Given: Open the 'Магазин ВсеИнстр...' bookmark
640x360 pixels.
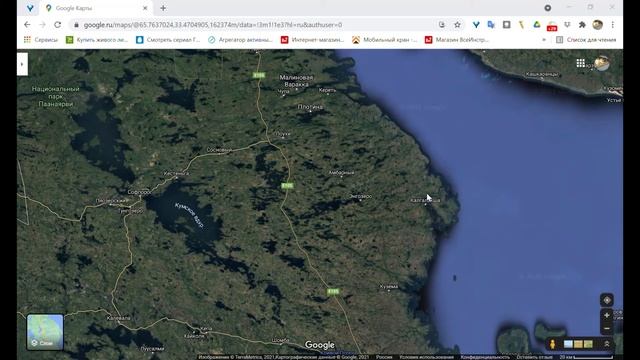Looking at the screenshot, I should point(457,40).
